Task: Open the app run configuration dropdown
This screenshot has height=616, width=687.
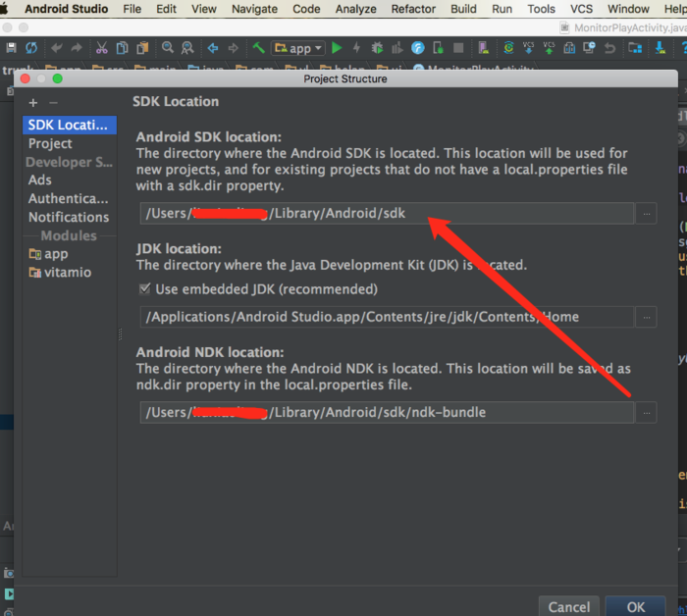Action: tap(298, 48)
